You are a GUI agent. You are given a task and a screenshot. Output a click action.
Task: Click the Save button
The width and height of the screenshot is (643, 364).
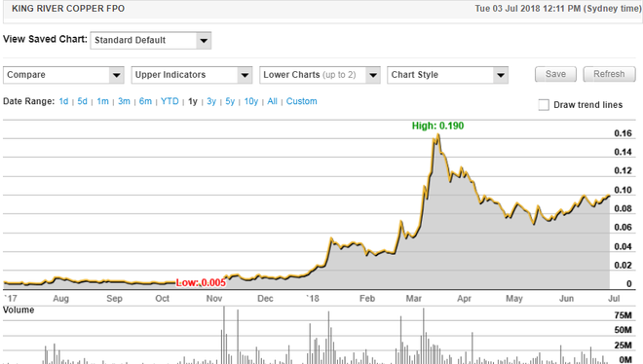coord(555,74)
